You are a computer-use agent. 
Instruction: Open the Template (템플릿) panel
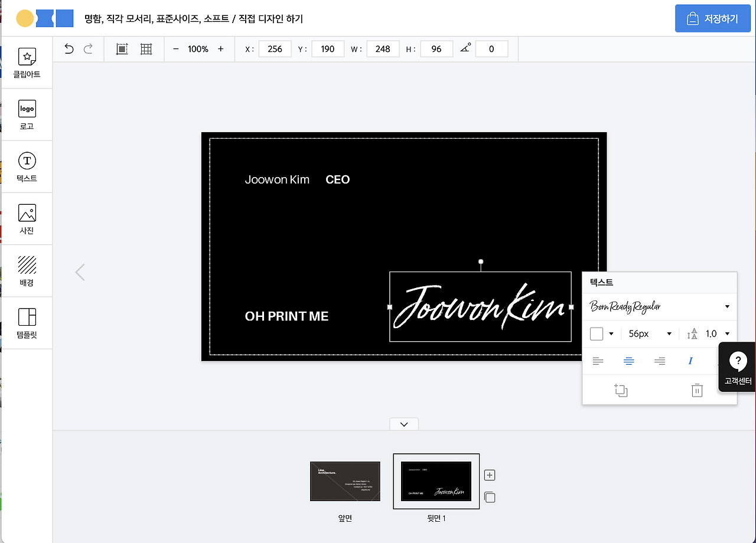click(x=27, y=323)
